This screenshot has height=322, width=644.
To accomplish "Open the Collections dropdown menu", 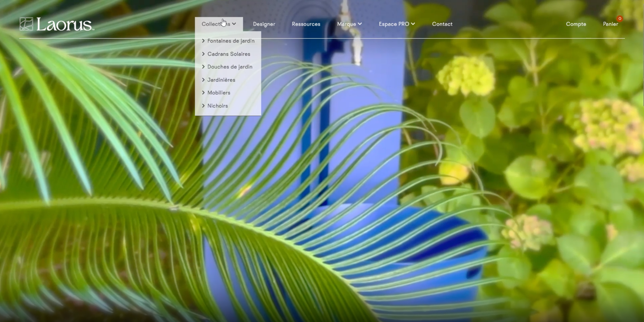I will coord(219,24).
